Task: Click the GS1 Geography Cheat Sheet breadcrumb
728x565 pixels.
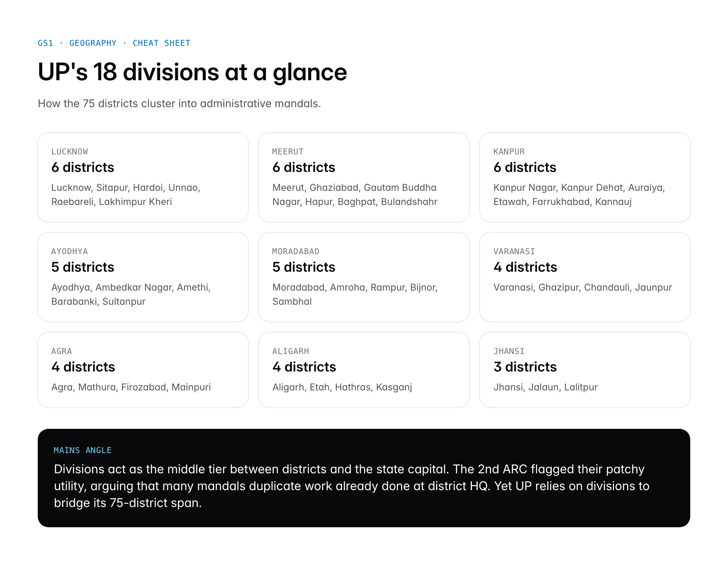Action: [x=114, y=43]
